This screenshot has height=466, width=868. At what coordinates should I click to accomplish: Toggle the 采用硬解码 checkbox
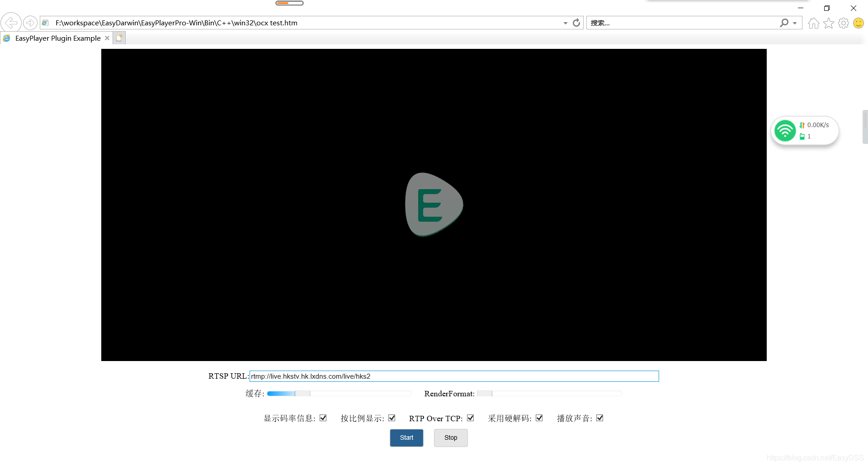539,418
